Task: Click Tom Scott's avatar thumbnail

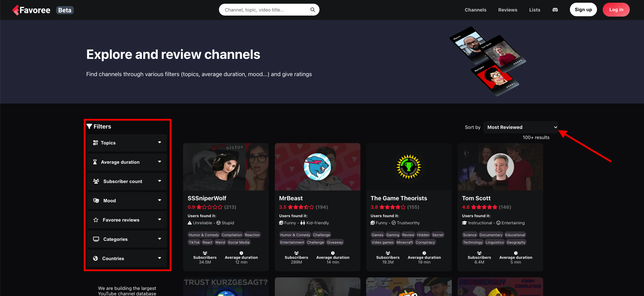Action: (500, 167)
